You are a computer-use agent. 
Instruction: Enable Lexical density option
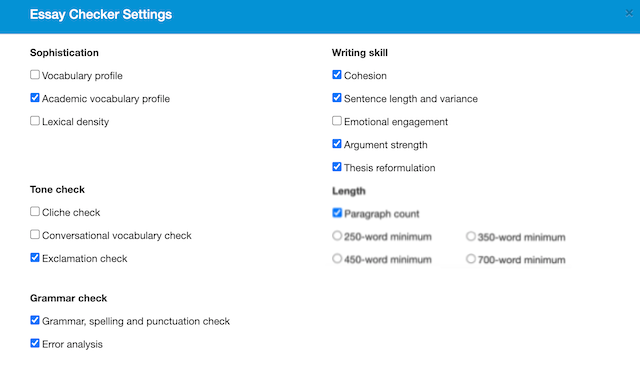point(35,121)
